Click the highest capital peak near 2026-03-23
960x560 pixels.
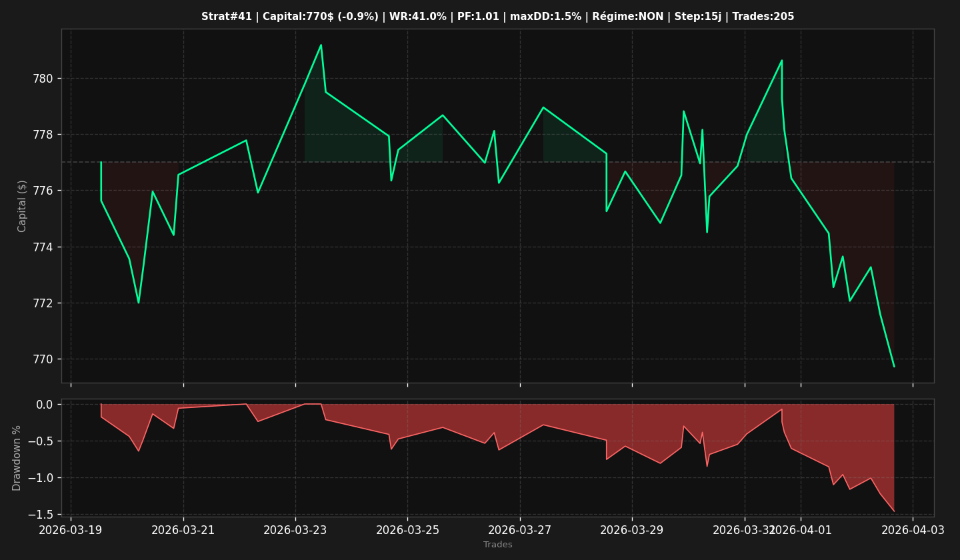click(x=321, y=45)
